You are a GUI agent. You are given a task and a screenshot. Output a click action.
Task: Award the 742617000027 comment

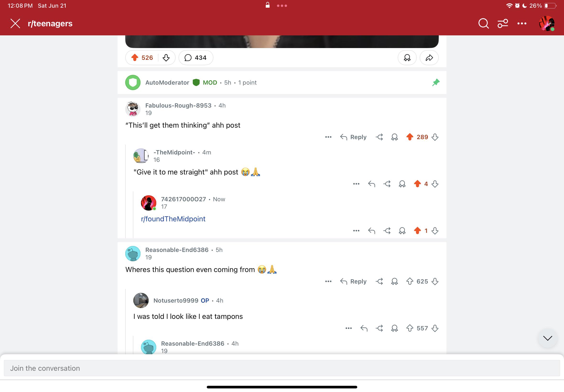click(x=402, y=231)
